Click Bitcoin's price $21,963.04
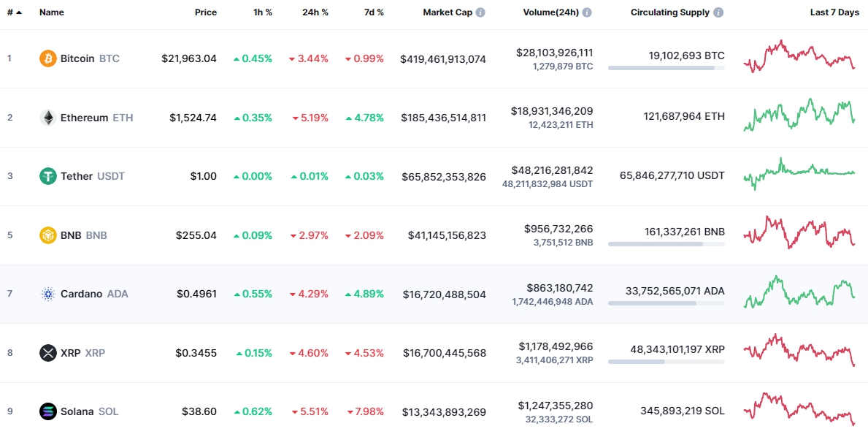This screenshot has width=868, height=437. [189, 58]
